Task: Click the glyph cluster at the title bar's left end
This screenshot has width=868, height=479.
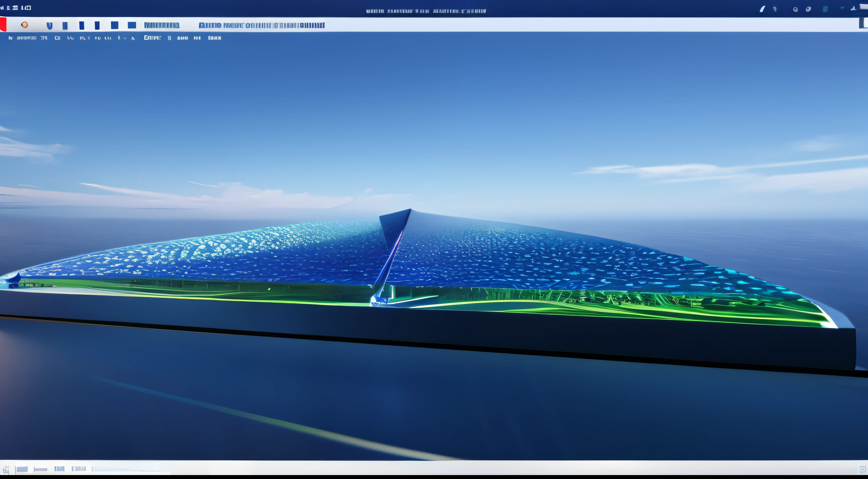Action: [x=16, y=8]
